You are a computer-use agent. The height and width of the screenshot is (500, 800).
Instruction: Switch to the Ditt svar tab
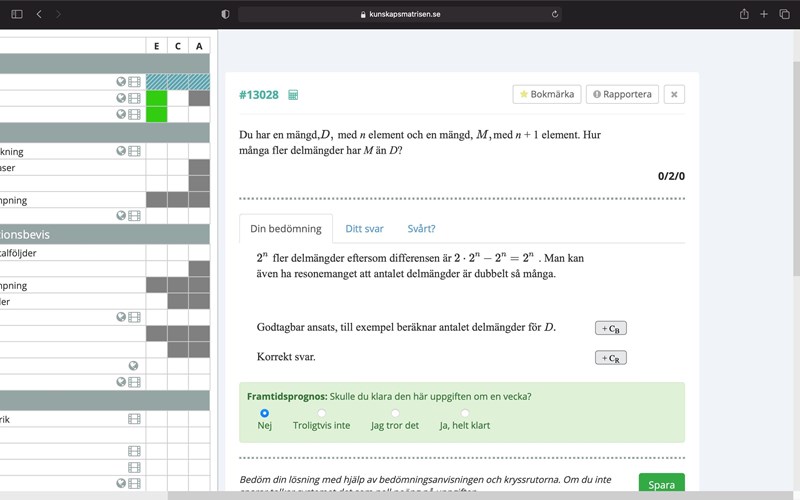[364, 228]
